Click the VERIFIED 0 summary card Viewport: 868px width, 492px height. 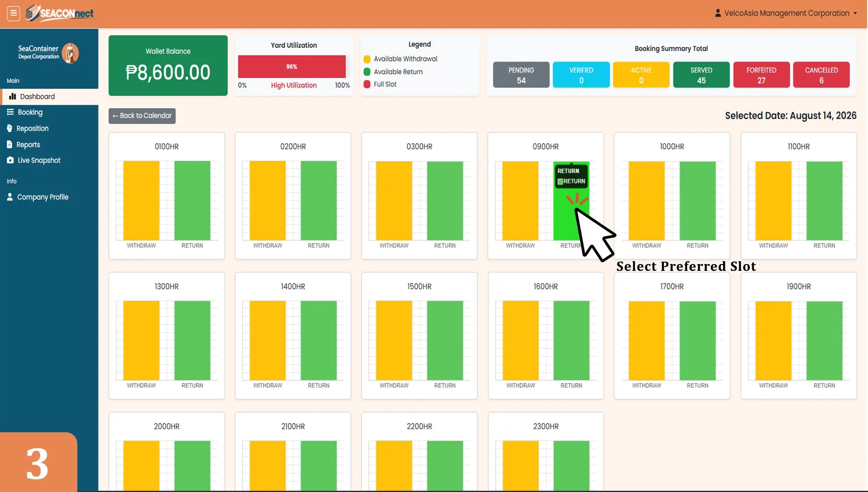click(581, 75)
